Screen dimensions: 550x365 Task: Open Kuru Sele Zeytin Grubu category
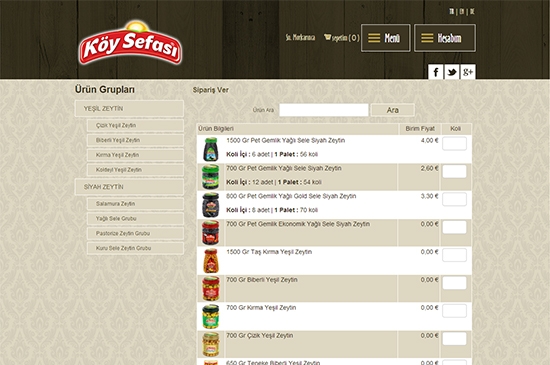(x=135, y=248)
